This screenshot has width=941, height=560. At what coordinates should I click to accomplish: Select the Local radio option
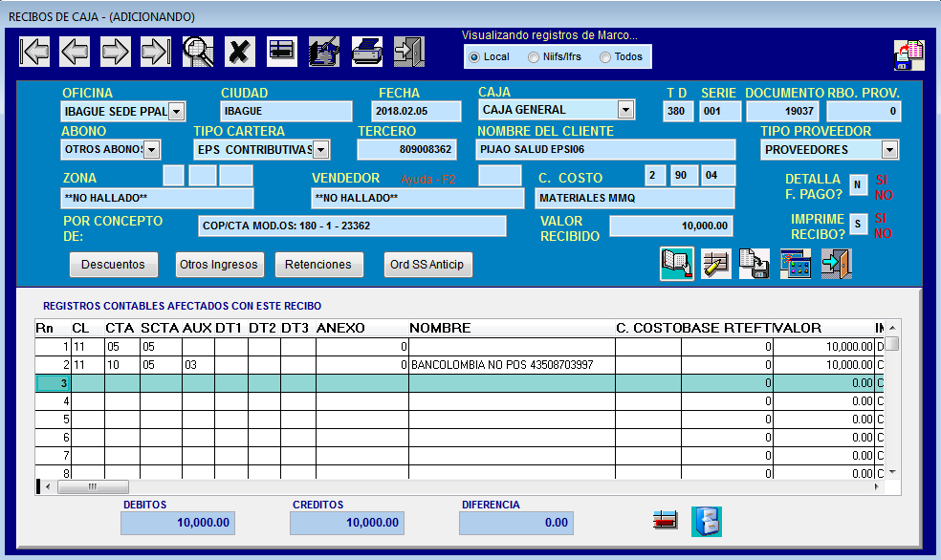(x=474, y=57)
